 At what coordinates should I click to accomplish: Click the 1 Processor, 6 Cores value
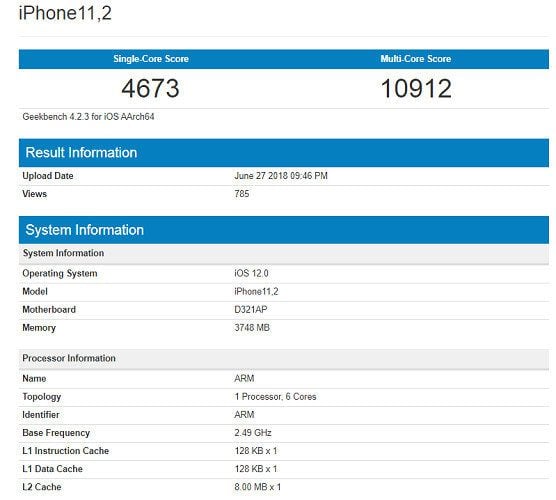(276, 397)
